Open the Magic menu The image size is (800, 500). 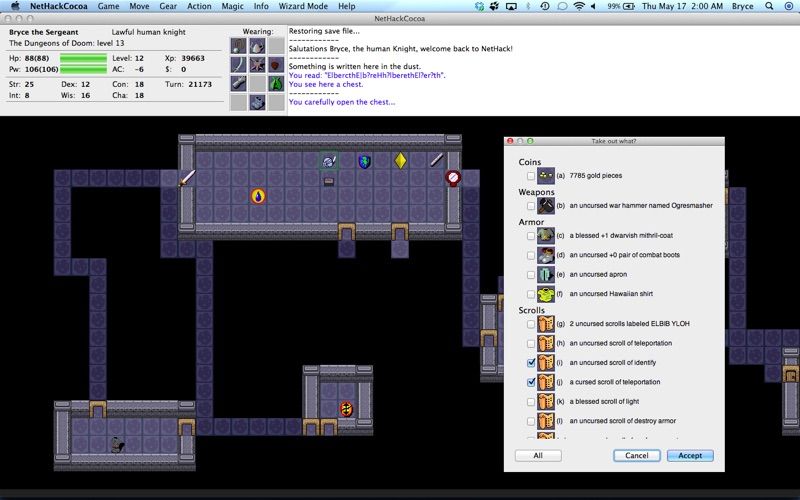232,6
